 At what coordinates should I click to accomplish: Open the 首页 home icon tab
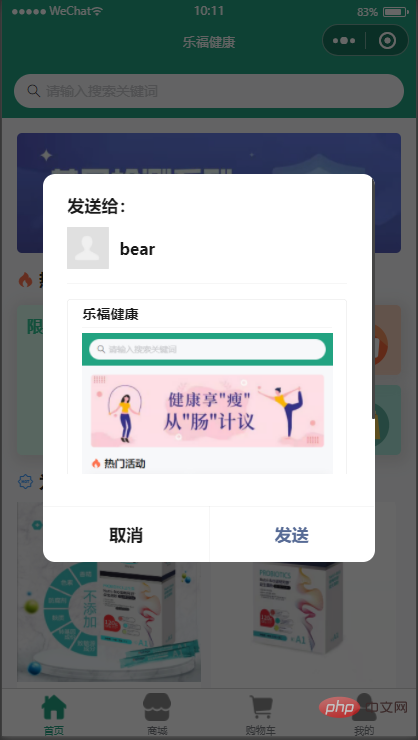click(x=54, y=715)
